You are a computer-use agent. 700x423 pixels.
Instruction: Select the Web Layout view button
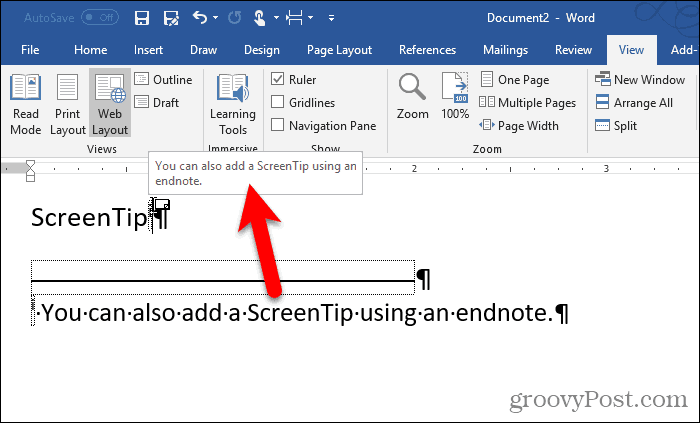click(x=110, y=103)
